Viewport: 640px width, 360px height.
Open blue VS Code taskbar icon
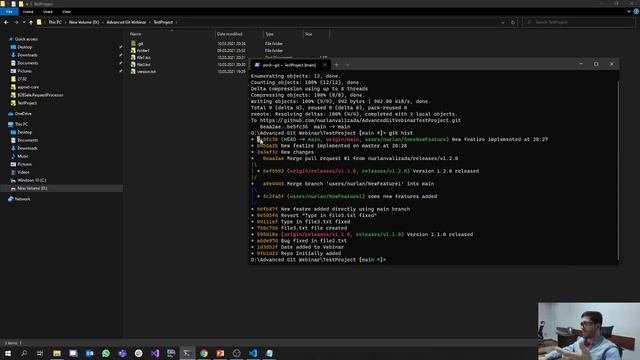pyautogui.click(x=253, y=353)
